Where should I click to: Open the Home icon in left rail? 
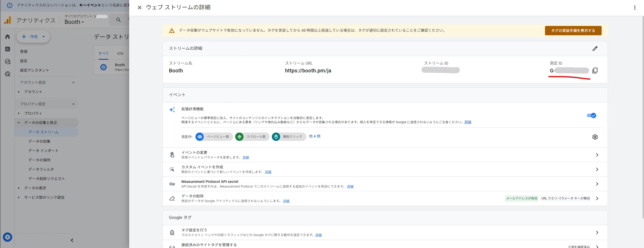8,37
